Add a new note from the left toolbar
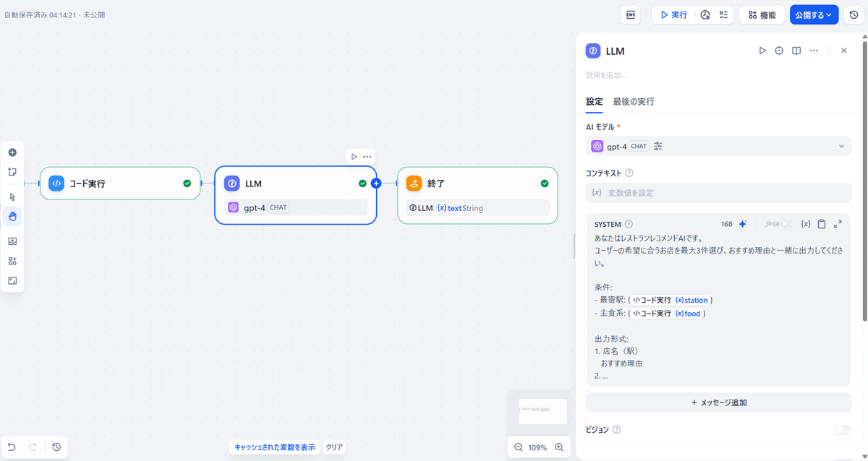This screenshot has height=461, width=868. point(12,170)
